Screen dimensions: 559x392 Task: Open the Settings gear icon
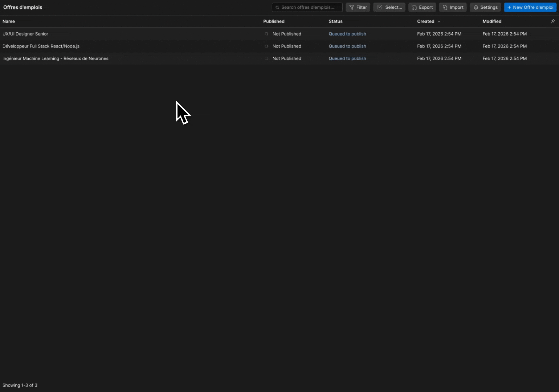476,7
